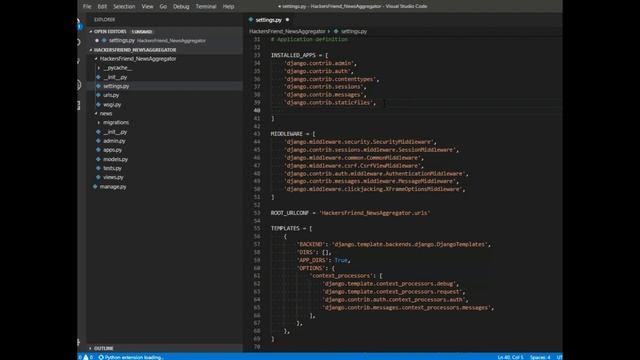Open tests.py in the news folder
The width and height of the screenshot is (640, 360).
pos(112,168)
